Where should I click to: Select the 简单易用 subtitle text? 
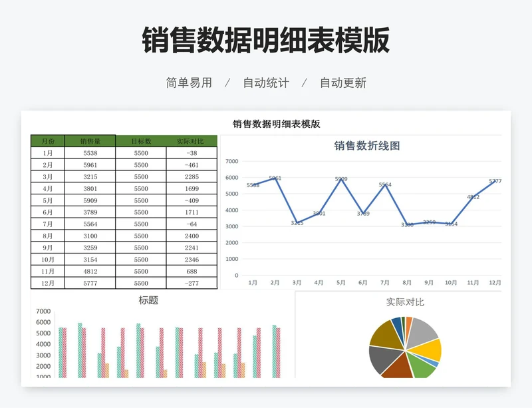(189, 83)
